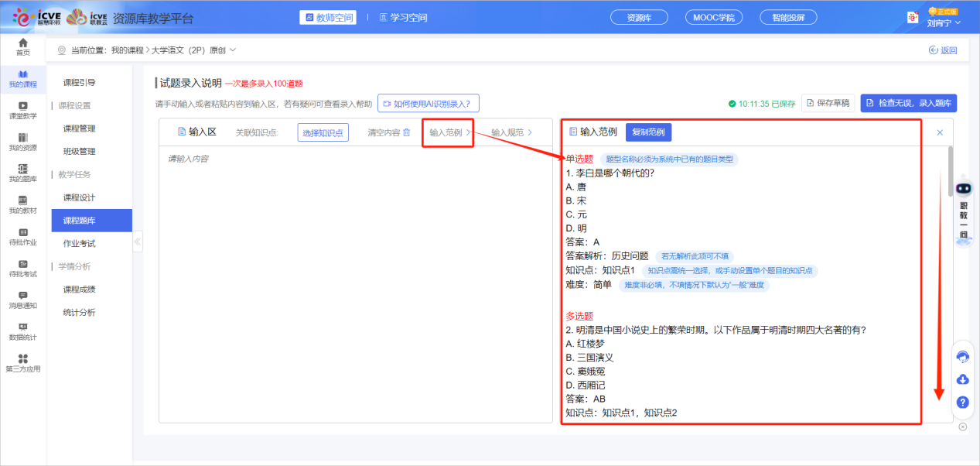Collapse the left course menu panel
This screenshot has height=466, width=980.
point(138,242)
